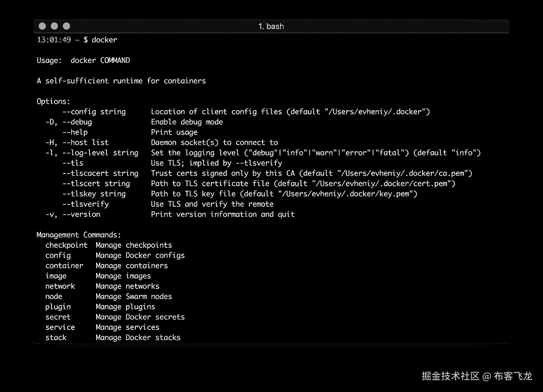
Task: Click the '--version' option flag
Action: [81, 214]
